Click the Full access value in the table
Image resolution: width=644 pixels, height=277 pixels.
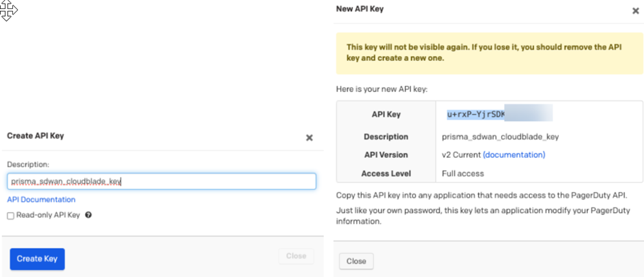(x=463, y=173)
